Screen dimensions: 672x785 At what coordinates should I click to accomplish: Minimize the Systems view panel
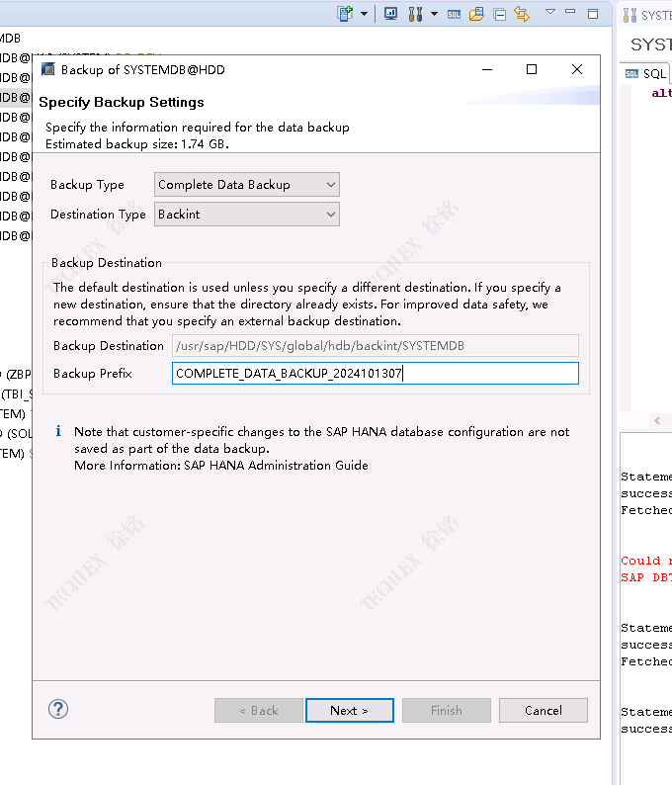click(572, 14)
